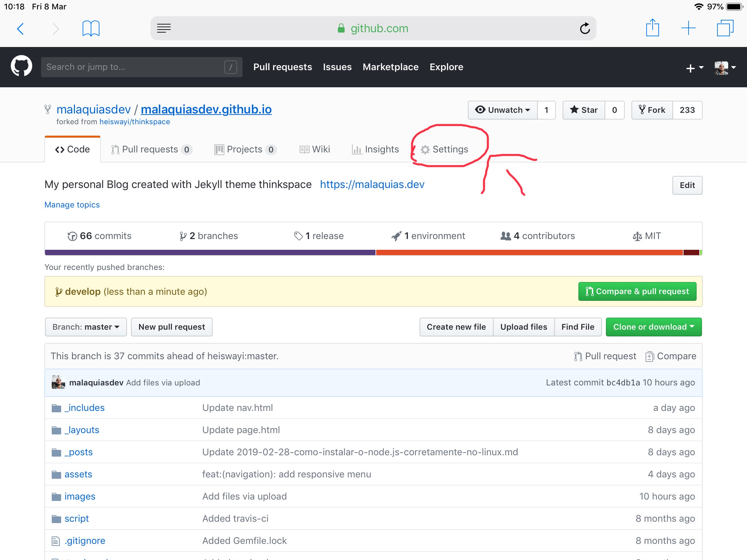Switch to the Code tab
747x560 pixels.
click(x=72, y=149)
